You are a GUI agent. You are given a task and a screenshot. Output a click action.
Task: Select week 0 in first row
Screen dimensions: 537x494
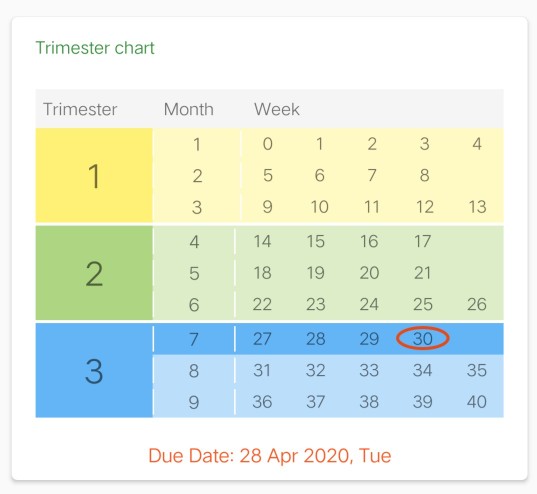pyautogui.click(x=267, y=144)
